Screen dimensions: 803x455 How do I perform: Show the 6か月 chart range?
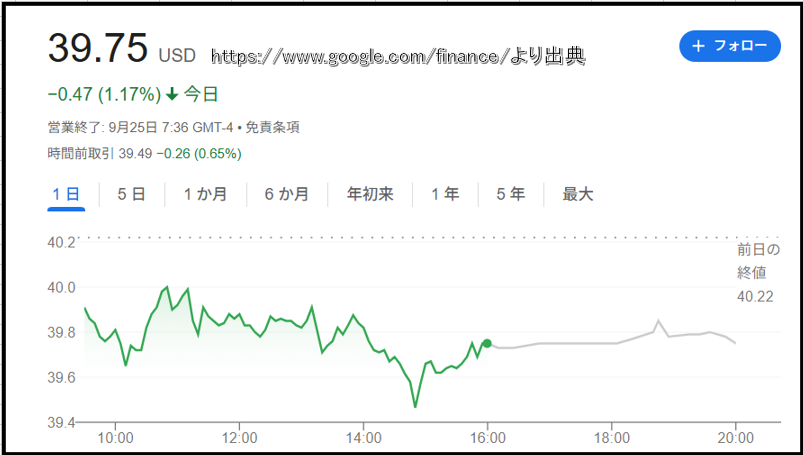pos(287,194)
